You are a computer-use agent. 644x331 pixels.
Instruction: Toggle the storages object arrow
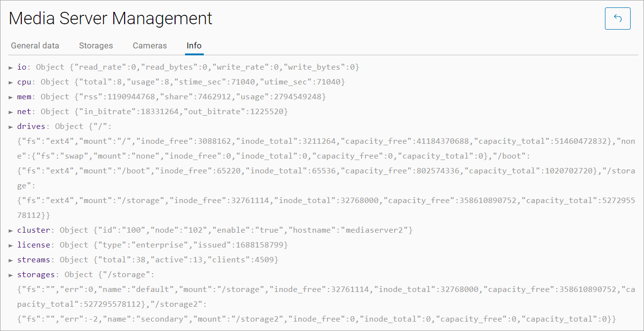pyautogui.click(x=11, y=275)
